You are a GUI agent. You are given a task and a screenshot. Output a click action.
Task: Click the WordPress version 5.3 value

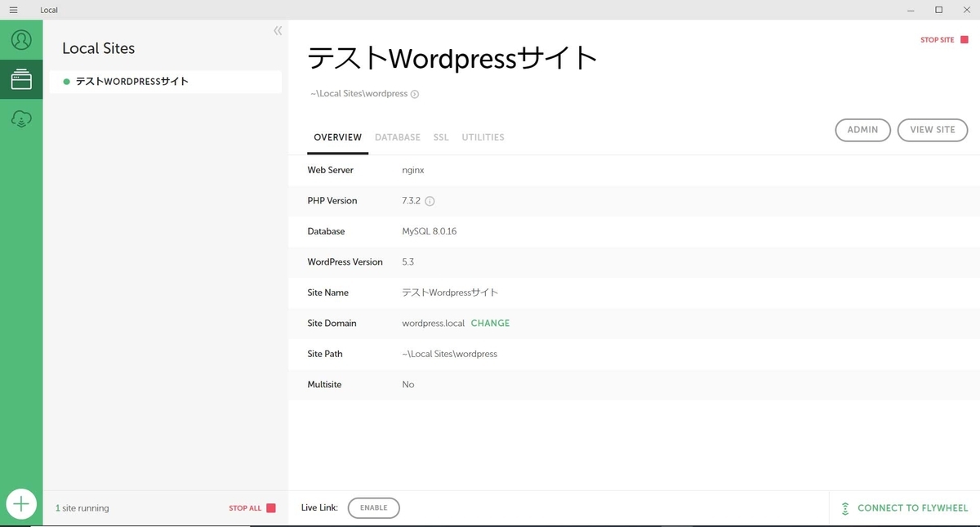408,262
